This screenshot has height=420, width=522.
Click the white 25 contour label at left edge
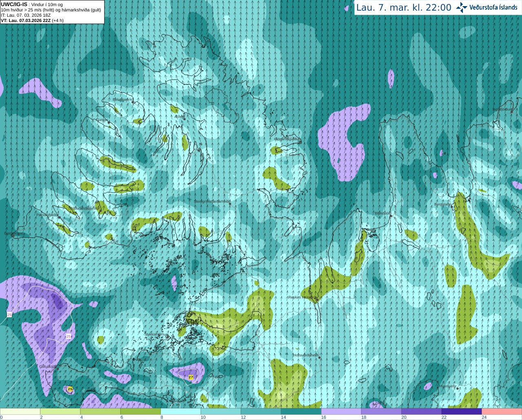point(9,315)
